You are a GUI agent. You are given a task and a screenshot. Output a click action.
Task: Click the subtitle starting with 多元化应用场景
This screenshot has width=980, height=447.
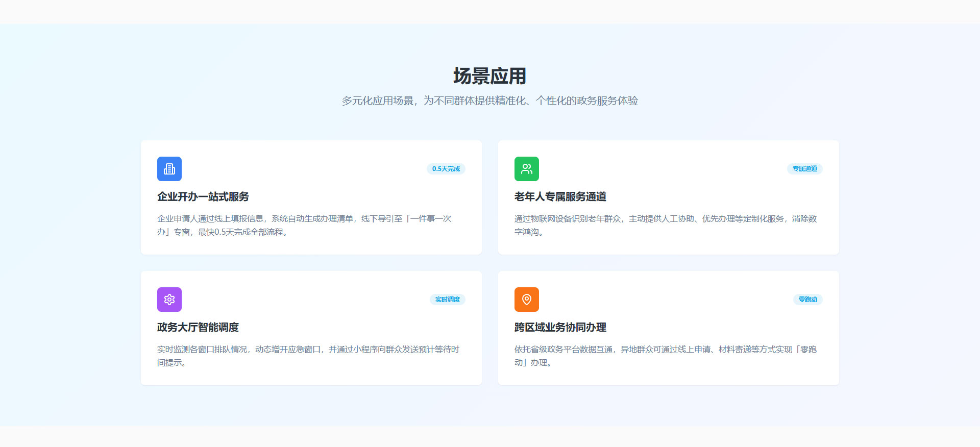pyautogui.click(x=489, y=101)
